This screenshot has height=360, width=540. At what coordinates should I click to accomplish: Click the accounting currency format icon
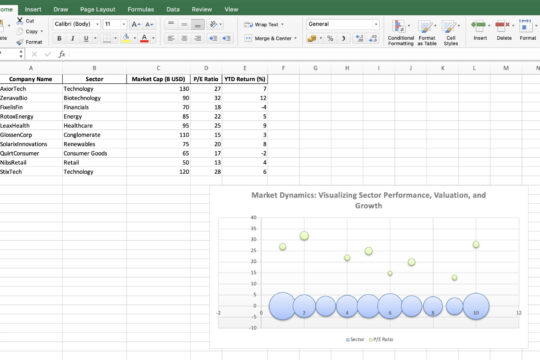pyautogui.click(x=312, y=38)
